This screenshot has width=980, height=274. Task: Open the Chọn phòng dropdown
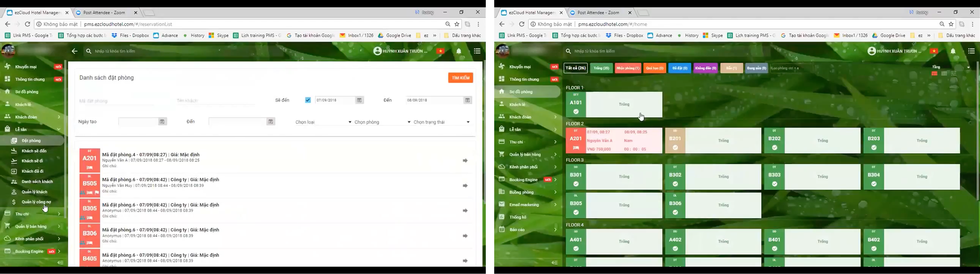tap(382, 122)
